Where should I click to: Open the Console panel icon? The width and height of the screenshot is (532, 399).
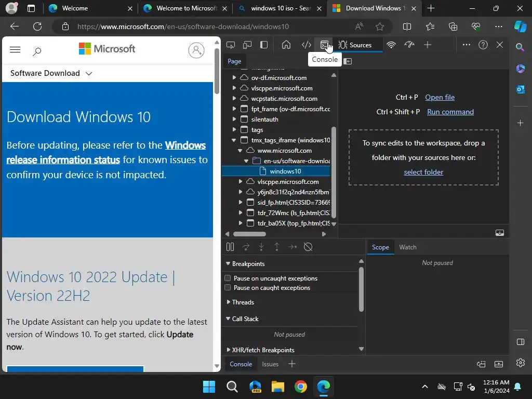[x=325, y=45]
